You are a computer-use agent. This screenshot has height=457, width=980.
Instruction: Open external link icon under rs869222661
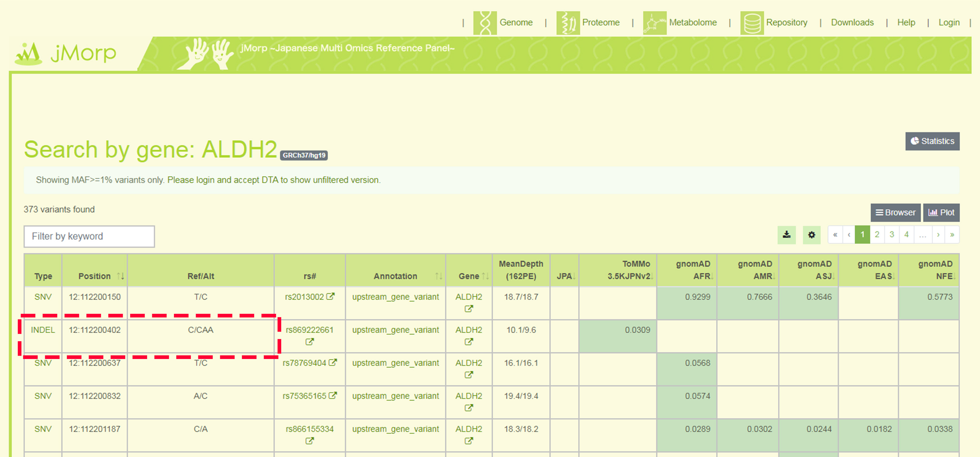click(x=310, y=342)
